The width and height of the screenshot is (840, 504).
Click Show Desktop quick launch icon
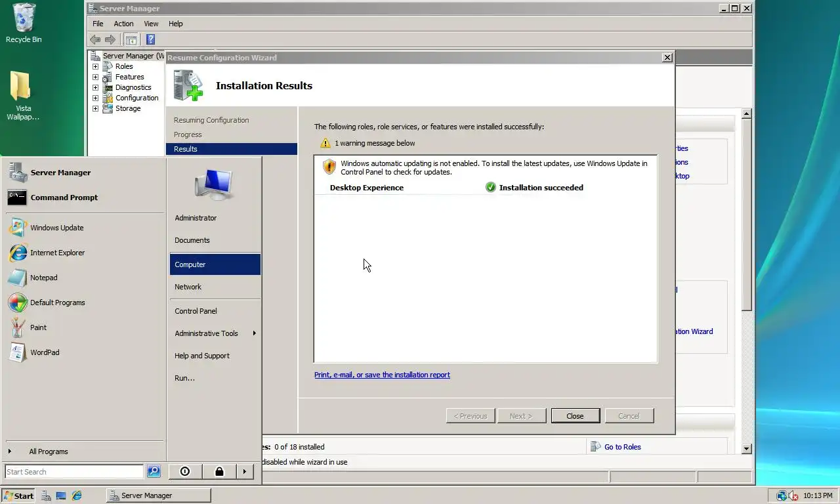pyautogui.click(x=61, y=495)
